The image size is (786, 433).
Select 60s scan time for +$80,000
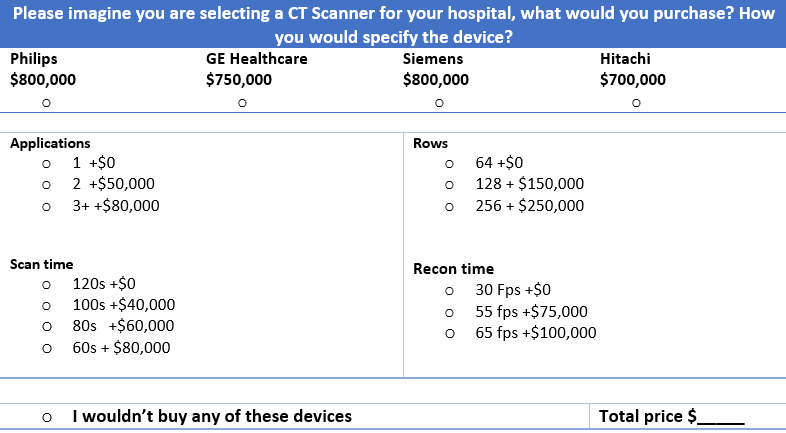click(x=46, y=349)
